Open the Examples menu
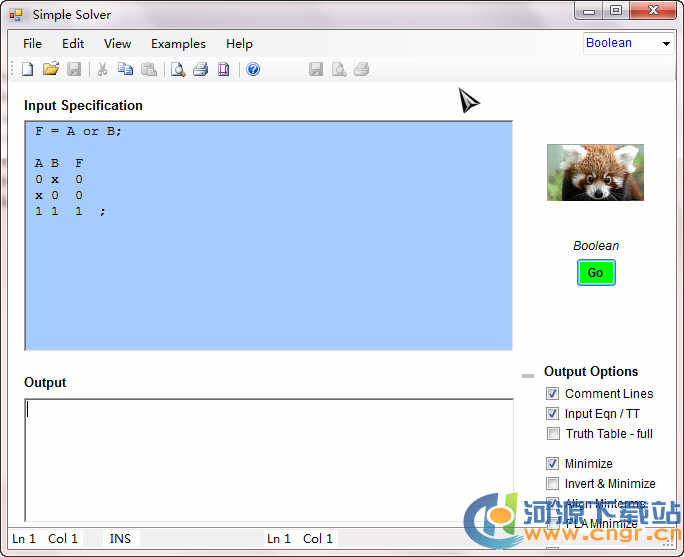 [x=178, y=44]
